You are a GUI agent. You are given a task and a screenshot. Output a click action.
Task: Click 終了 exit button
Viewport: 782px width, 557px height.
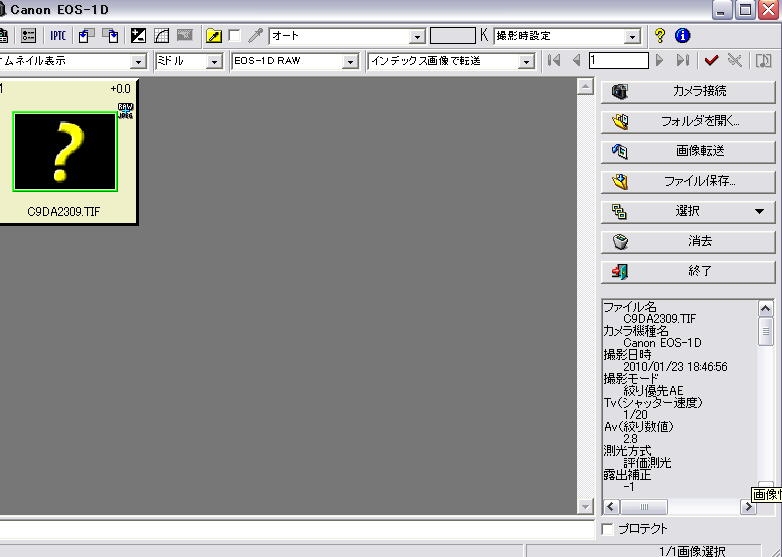[688, 271]
